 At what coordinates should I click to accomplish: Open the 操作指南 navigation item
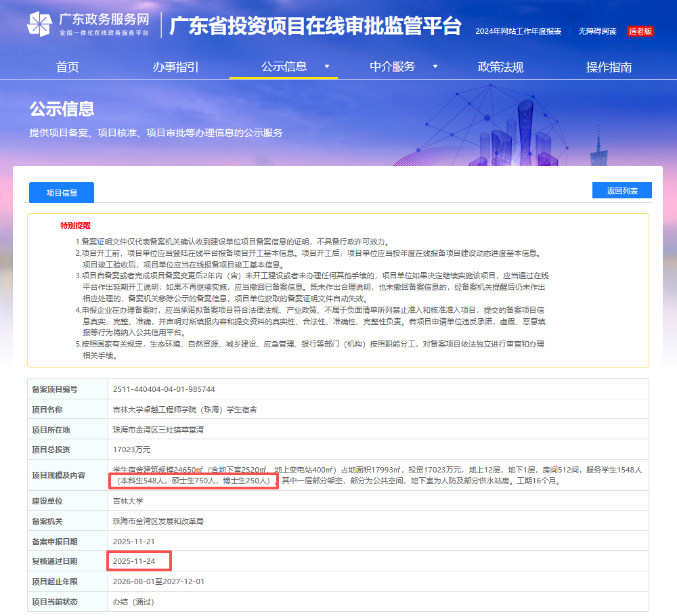pyautogui.click(x=609, y=67)
